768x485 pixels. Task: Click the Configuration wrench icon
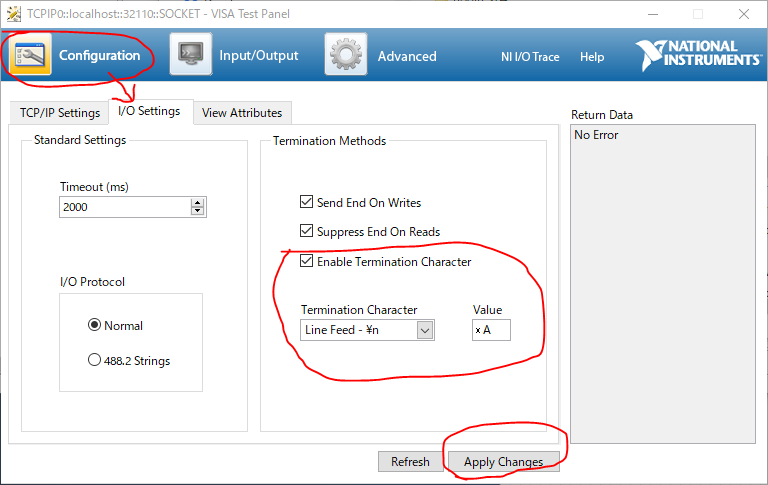pyautogui.click(x=30, y=54)
